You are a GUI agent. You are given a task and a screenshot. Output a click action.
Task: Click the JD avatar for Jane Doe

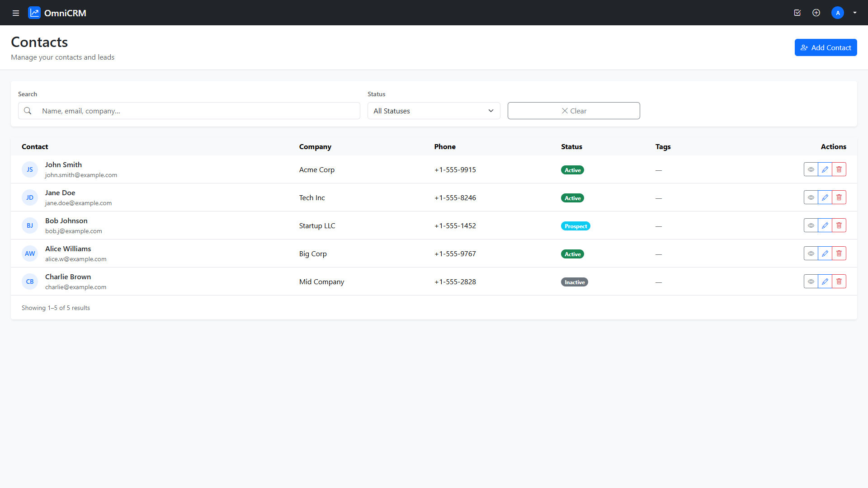pos(30,197)
